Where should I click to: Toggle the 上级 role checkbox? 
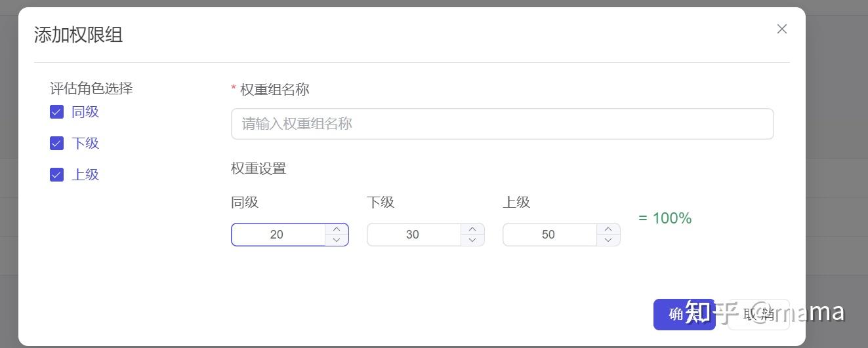[x=56, y=175]
